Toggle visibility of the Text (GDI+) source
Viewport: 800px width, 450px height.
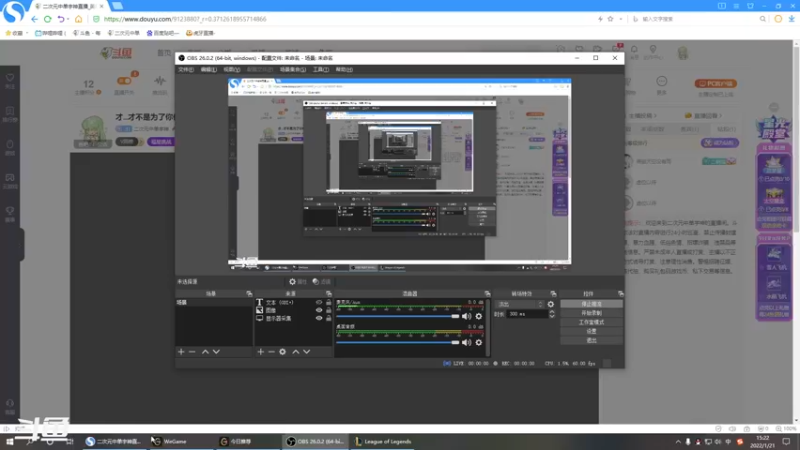click(319, 303)
